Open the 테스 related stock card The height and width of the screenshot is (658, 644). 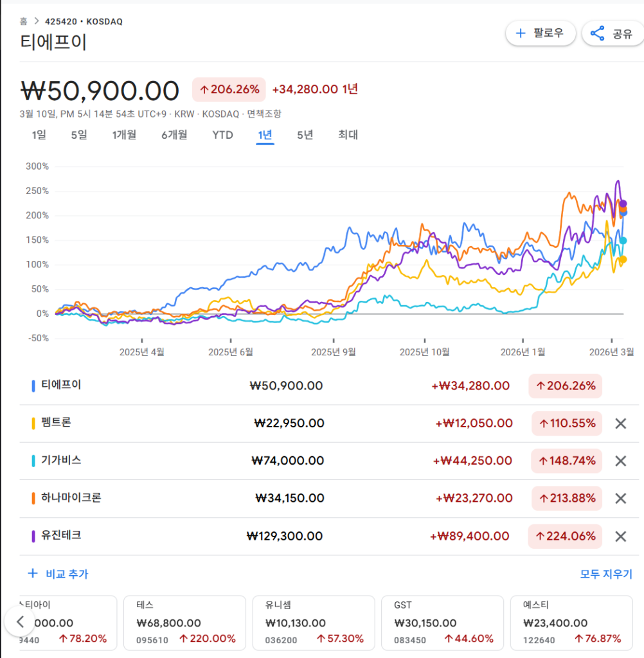[x=184, y=622]
